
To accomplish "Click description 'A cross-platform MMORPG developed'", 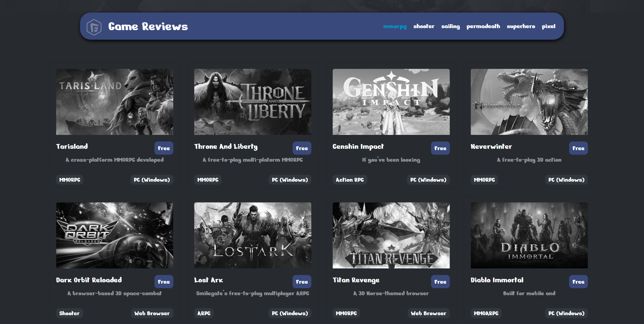I will point(115,160).
